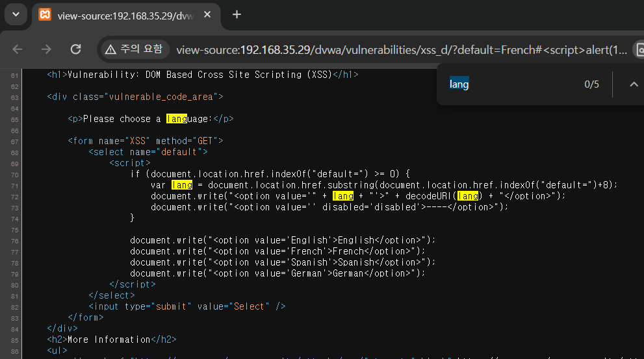
Task: Click the 'Spanish' option document.write line
Action: tap(283, 262)
